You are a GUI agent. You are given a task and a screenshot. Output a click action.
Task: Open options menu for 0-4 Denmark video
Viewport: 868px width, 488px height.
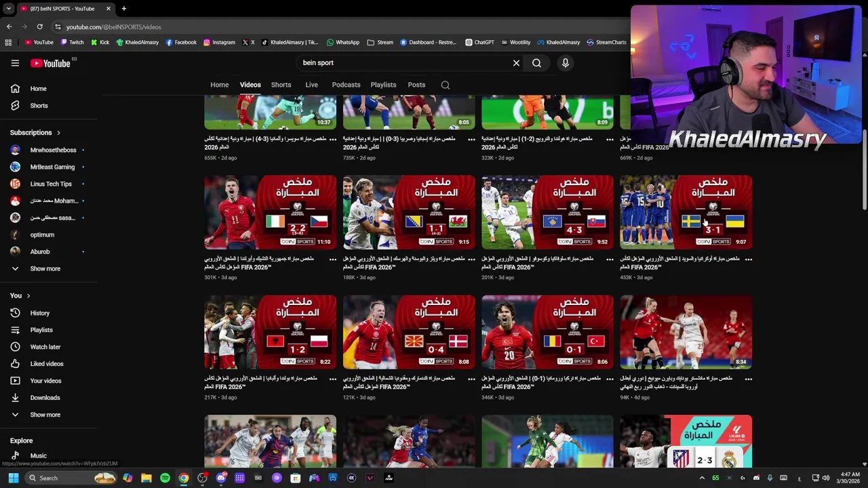[x=471, y=379]
